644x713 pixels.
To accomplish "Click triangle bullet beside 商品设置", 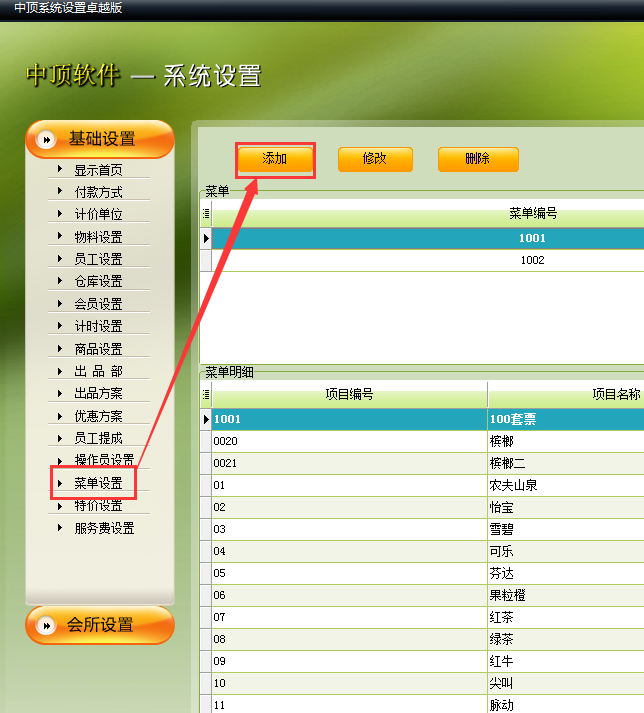I will 60,348.
